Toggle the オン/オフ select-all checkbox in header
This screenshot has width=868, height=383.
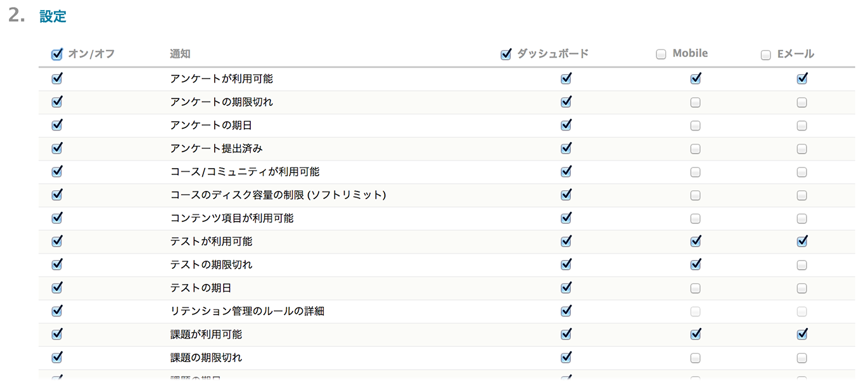click(57, 55)
